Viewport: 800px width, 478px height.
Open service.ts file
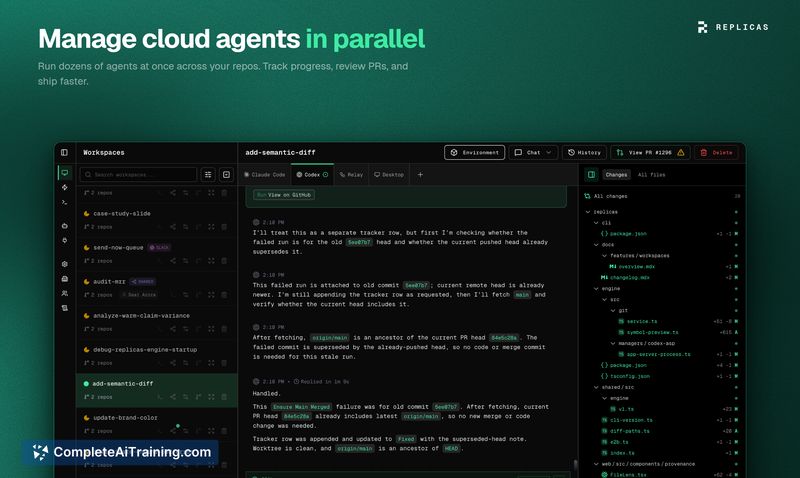point(642,321)
